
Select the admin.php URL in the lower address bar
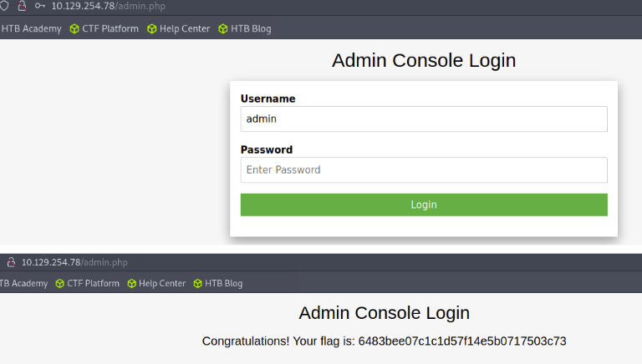click(x=74, y=262)
